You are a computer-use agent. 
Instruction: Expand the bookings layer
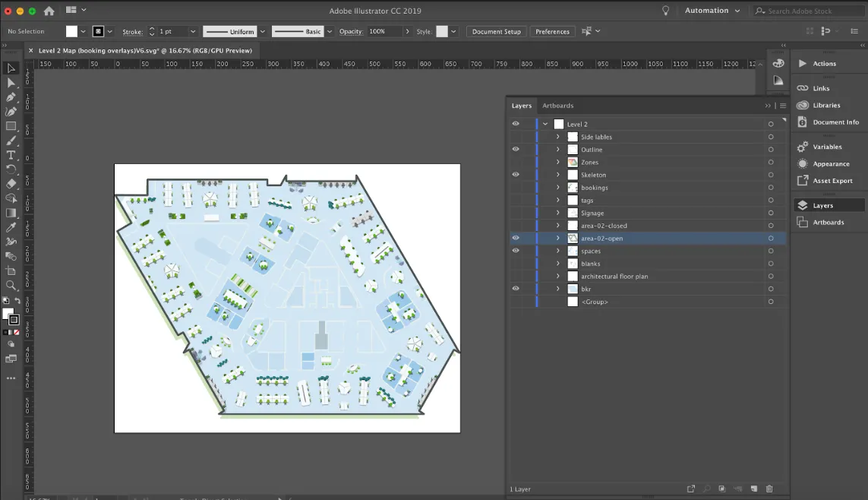(x=557, y=187)
